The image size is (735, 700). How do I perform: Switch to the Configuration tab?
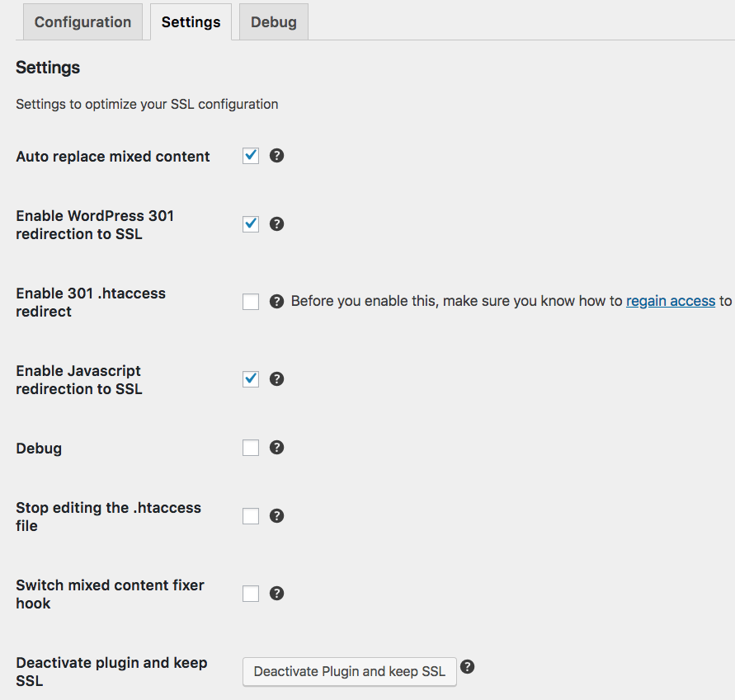(x=82, y=21)
